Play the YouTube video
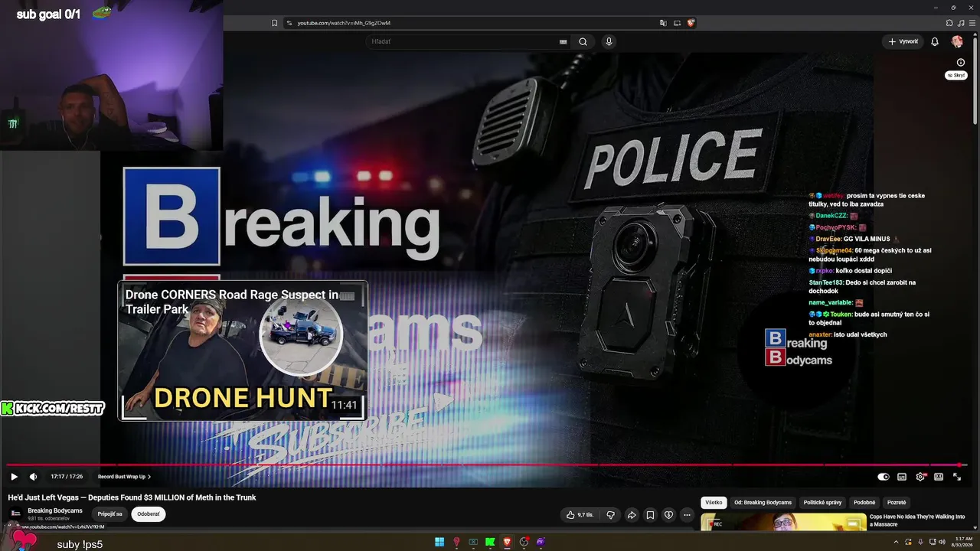This screenshot has width=980, height=551. (x=14, y=477)
